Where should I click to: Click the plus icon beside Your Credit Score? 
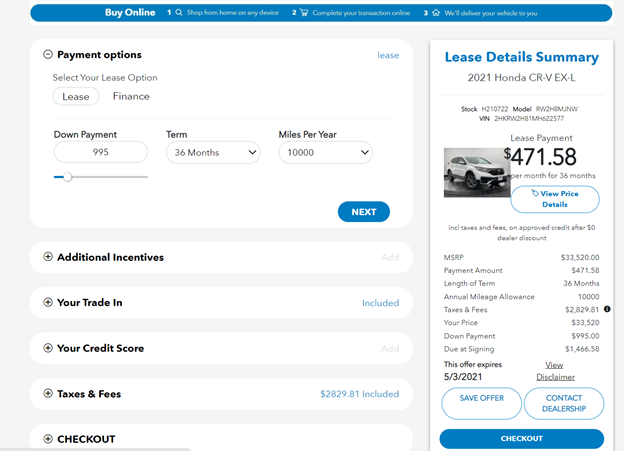[x=48, y=348]
